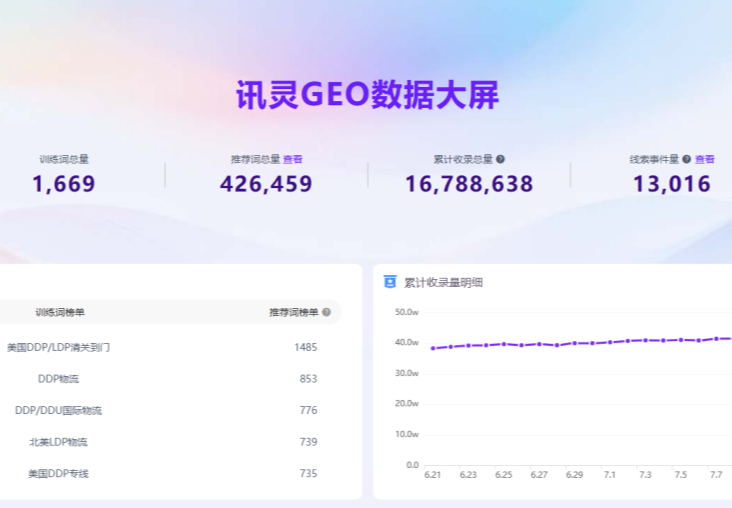The image size is (732, 508).
Task: Click the 累计收录量明细 heading
Action: 443,282
